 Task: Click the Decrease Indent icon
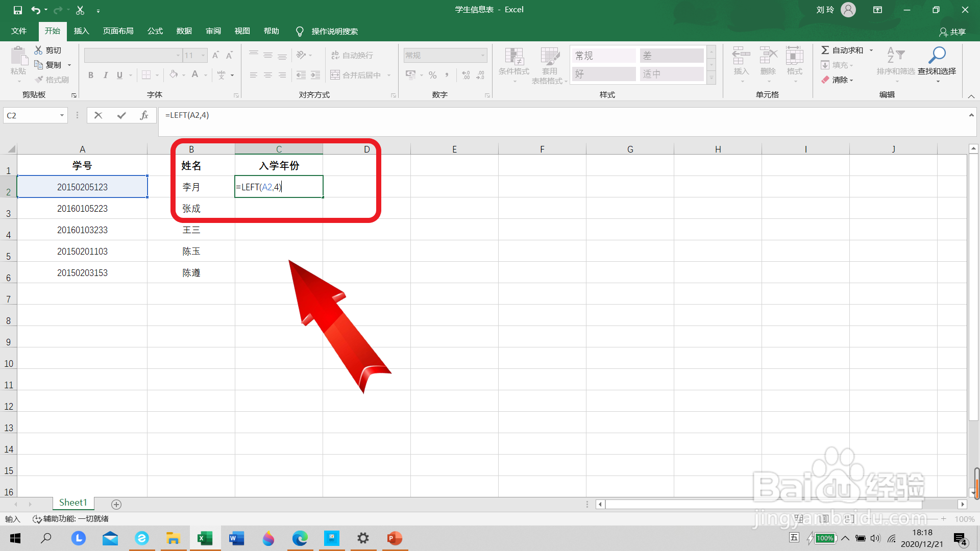(x=301, y=75)
